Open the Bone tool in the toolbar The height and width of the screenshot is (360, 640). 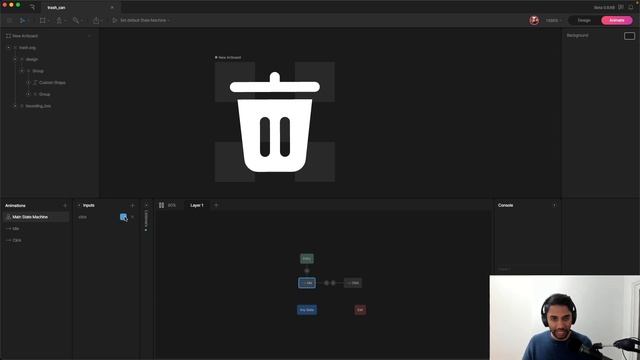click(76, 20)
